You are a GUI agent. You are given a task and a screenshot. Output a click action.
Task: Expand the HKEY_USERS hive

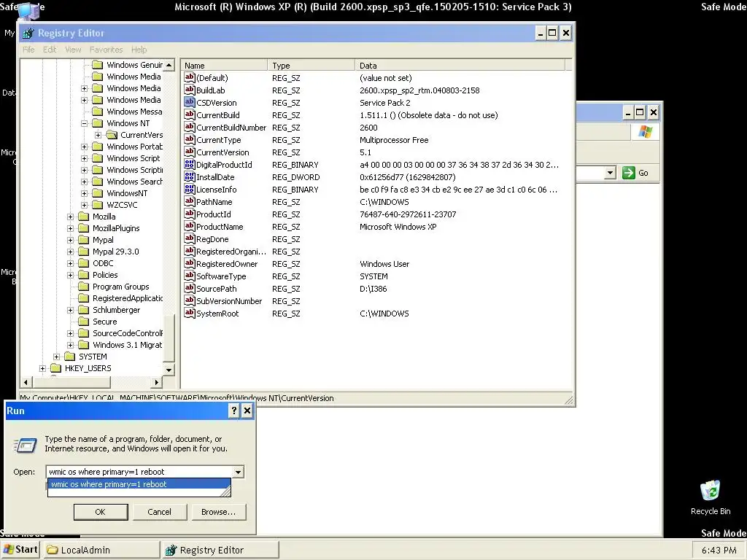pyautogui.click(x=43, y=368)
